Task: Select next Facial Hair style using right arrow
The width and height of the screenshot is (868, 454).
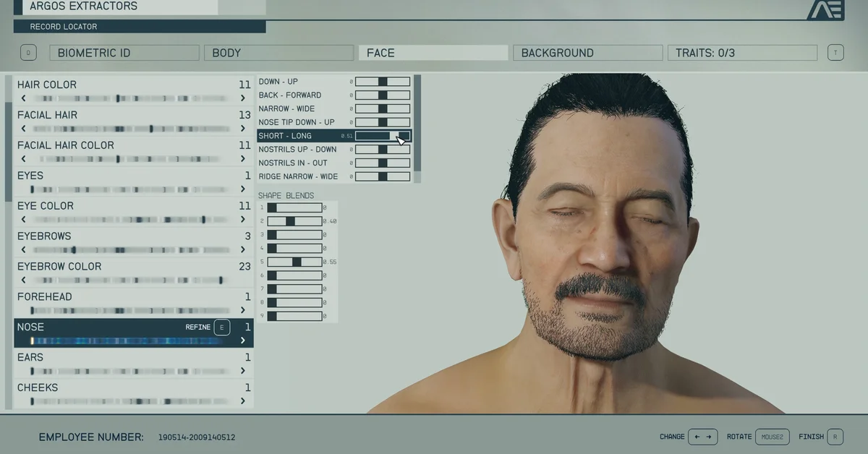Action: click(243, 129)
